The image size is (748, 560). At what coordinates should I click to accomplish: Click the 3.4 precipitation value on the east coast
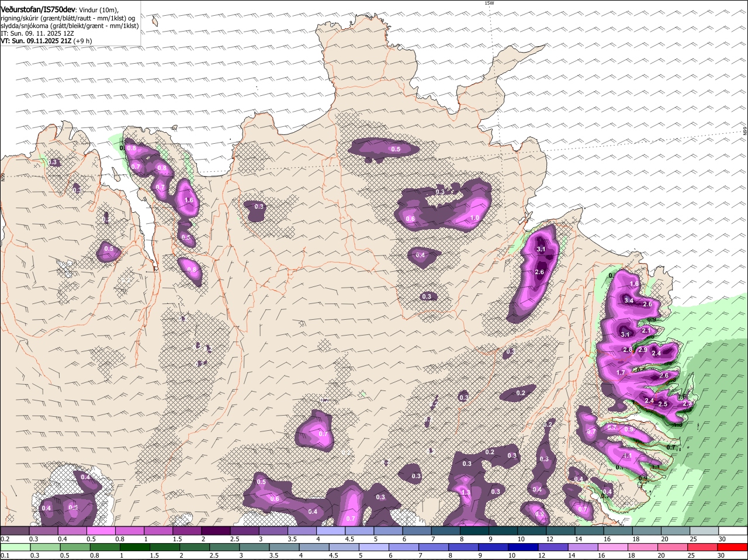629,300
